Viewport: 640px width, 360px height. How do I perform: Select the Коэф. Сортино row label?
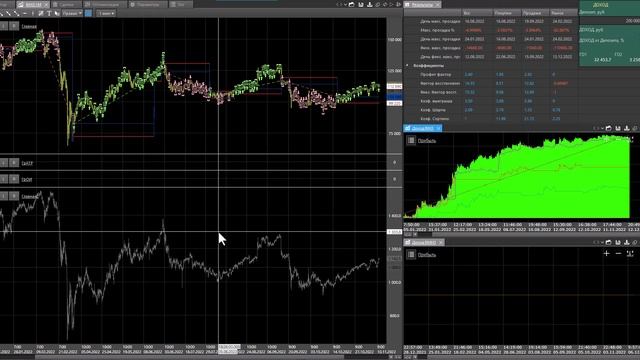click(435, 119)
